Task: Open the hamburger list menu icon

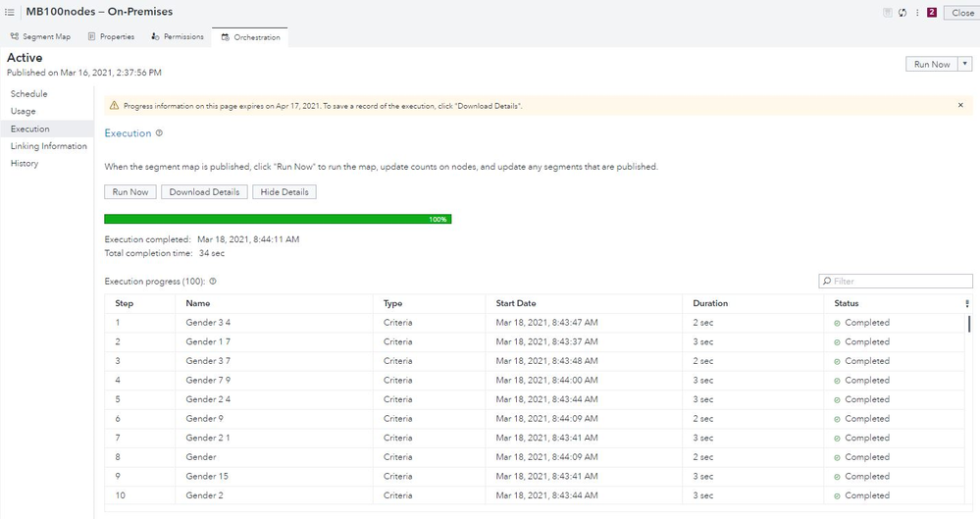Action: point(10,12)
